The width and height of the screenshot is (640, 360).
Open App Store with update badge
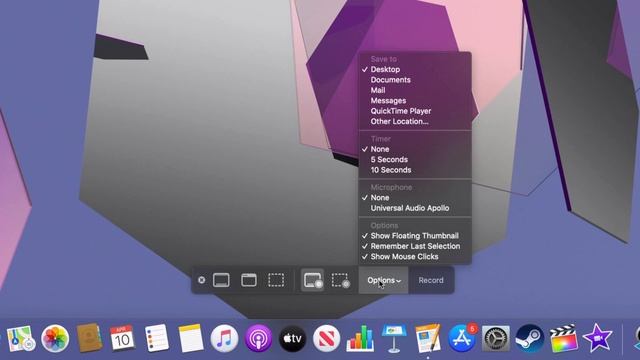462,338
